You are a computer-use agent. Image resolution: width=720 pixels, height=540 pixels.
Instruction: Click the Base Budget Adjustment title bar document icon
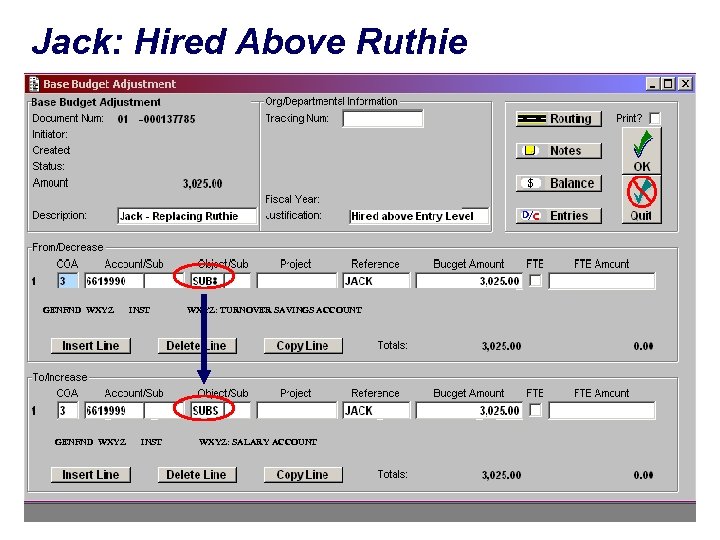click(34, 84)
